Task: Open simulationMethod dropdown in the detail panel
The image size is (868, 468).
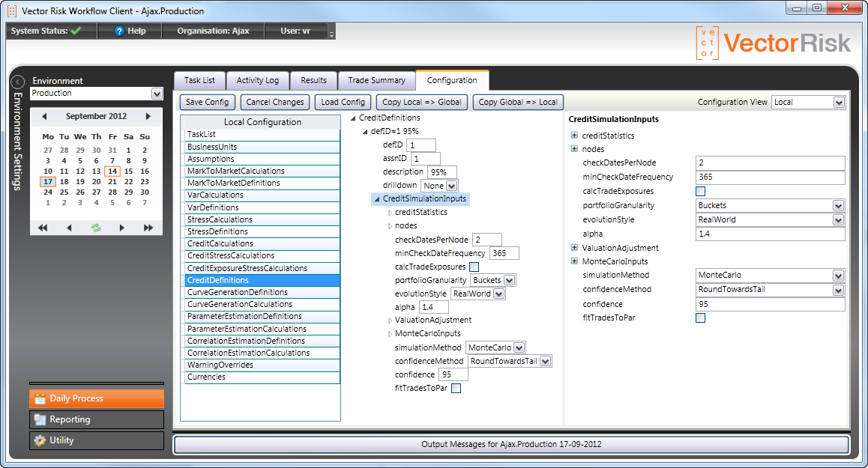Action: tap(838, 276)
